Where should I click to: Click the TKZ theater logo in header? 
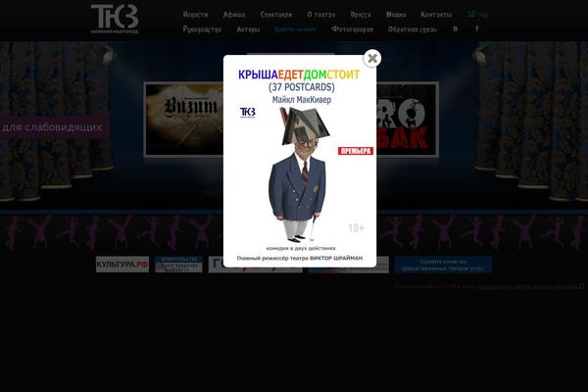click(x=115, y=19)
